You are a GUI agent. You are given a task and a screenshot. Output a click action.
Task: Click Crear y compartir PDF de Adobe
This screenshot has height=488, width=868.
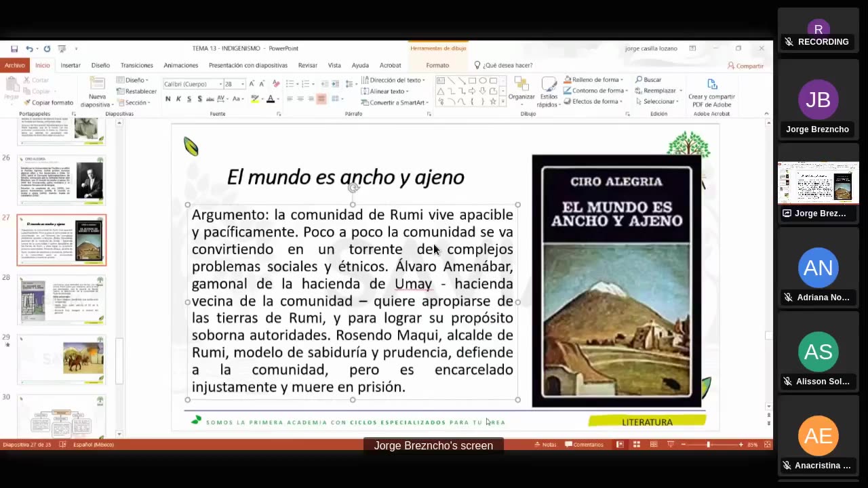click(x=711, y=93)
